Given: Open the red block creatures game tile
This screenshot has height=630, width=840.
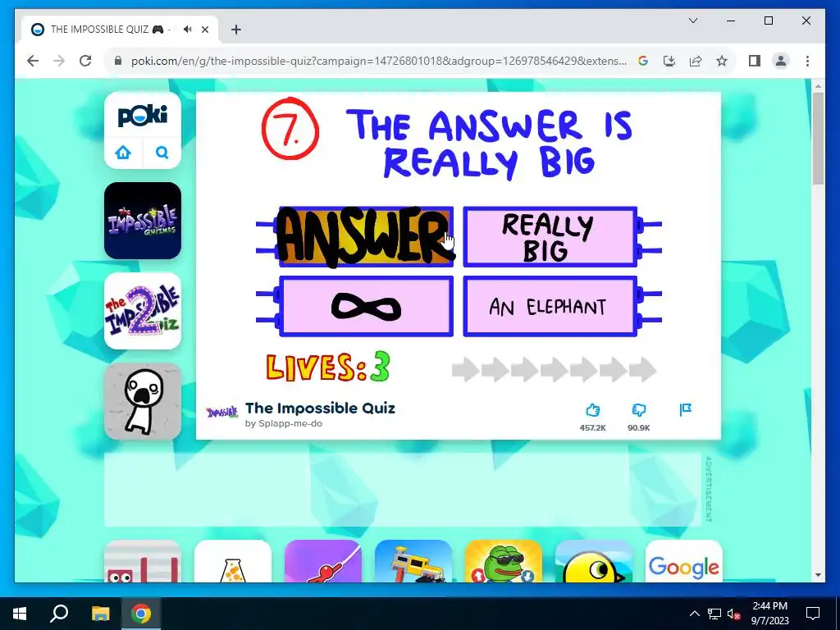Looking at the screenshot, I should [143, 561].
